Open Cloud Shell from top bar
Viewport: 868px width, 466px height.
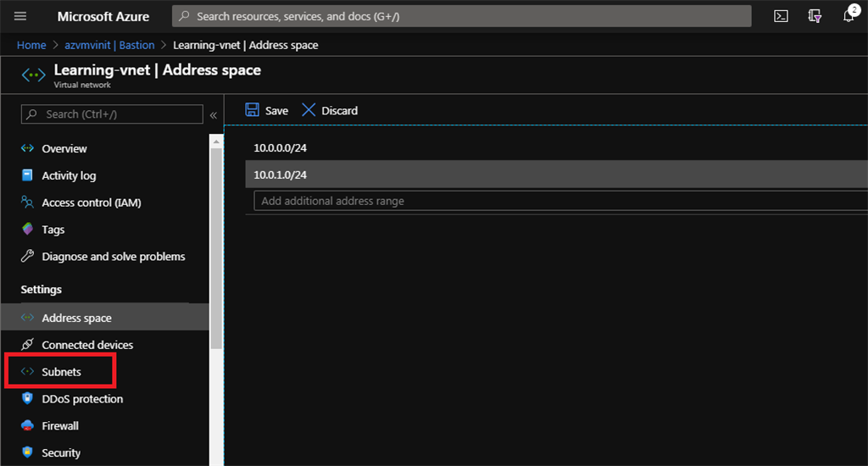pyautogui.click(x=781, y=16)
